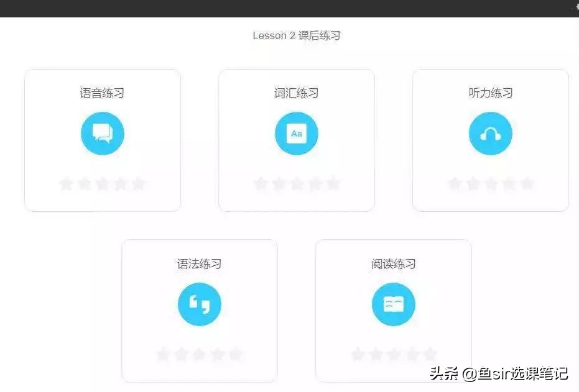Click the 听力练习 label
The image size is (579, 392).
coord(491,93)
